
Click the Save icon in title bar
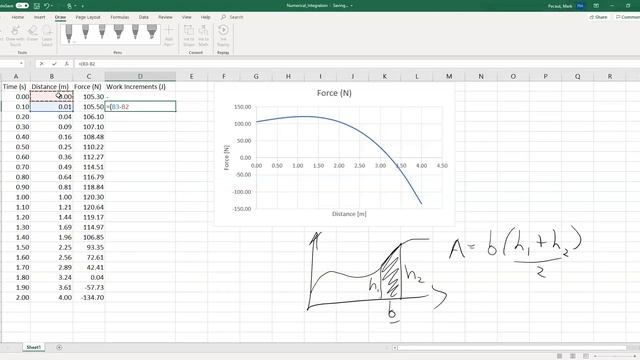[x=37, y=6]
